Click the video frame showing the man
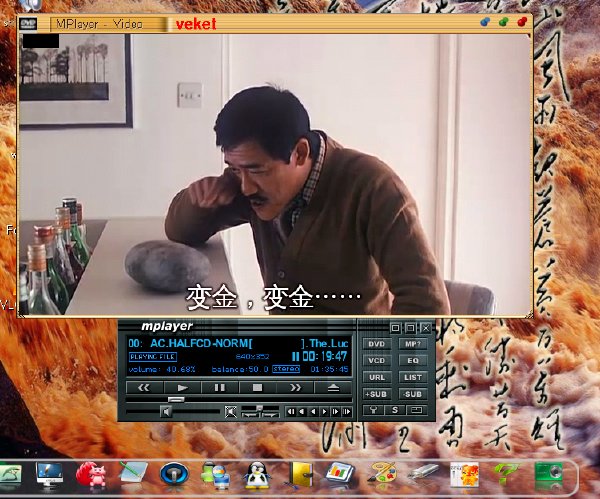 (x=275, y=174)
